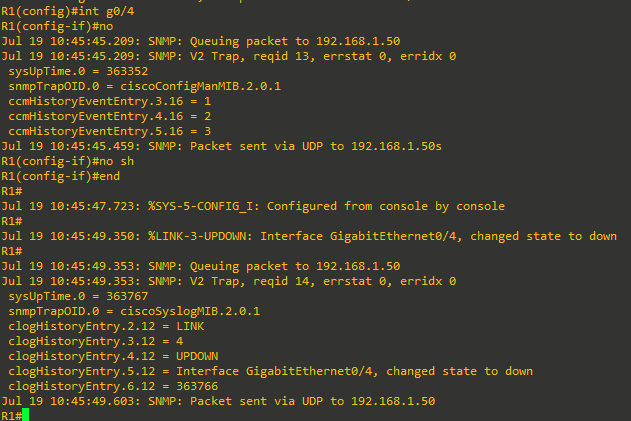Click the clogHistoryEntry.6.12 = 363766 line
This screenshot has width=631, height=421.
(113, 386)
